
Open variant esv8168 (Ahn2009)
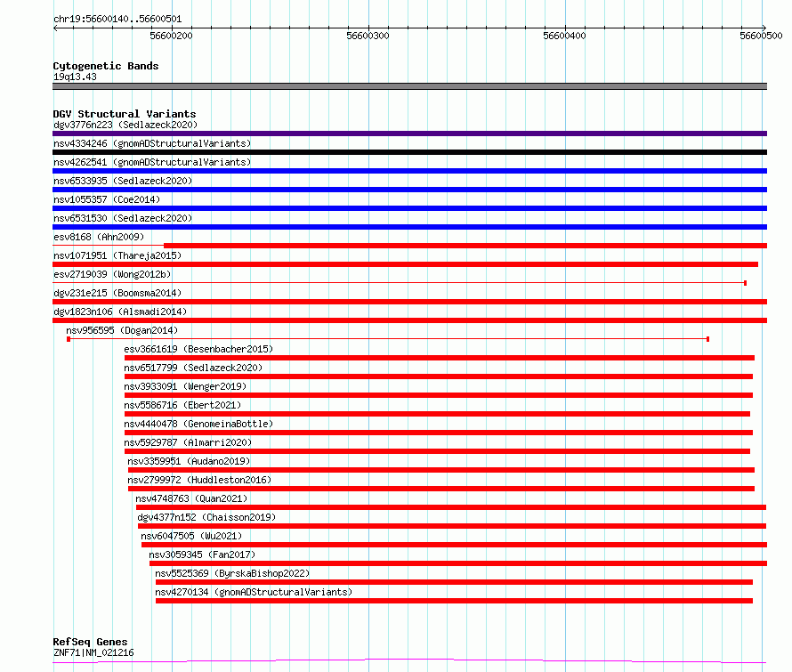tap(99, 237)
